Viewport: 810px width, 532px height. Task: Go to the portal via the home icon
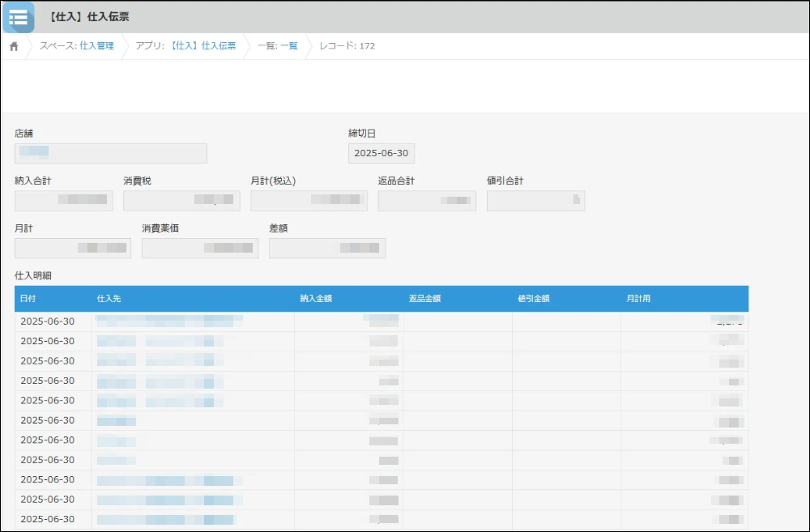coord(14,46)
